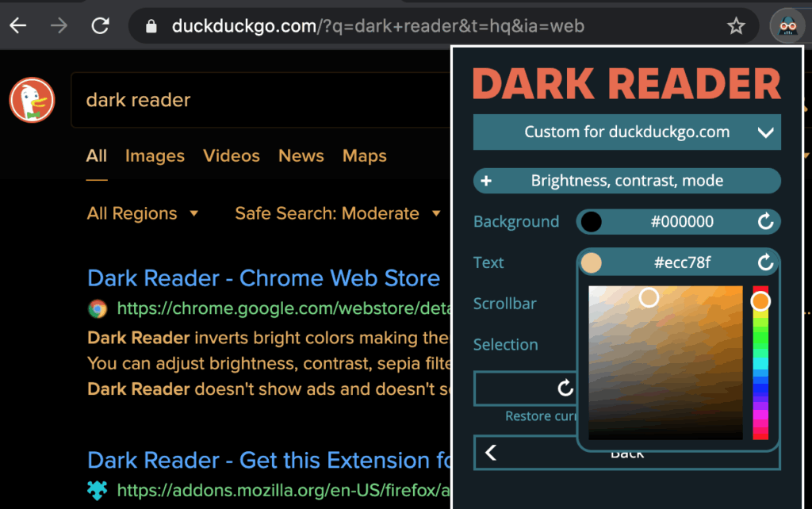Open the Dark Reader - Chrome Web Store result
Image resolution: width=812 pixels, height=509 pixels.
263,278
